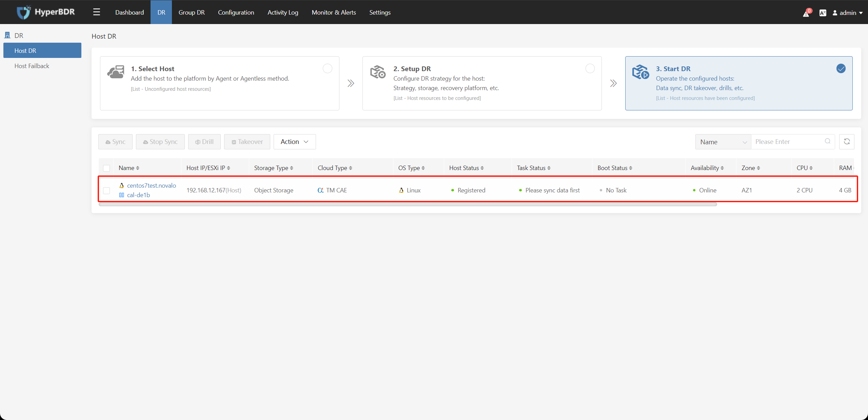Viewport: 868px width, 420px height.
Task: Click the Linux penguin icon beside centos7test
Action: (121, 185)
